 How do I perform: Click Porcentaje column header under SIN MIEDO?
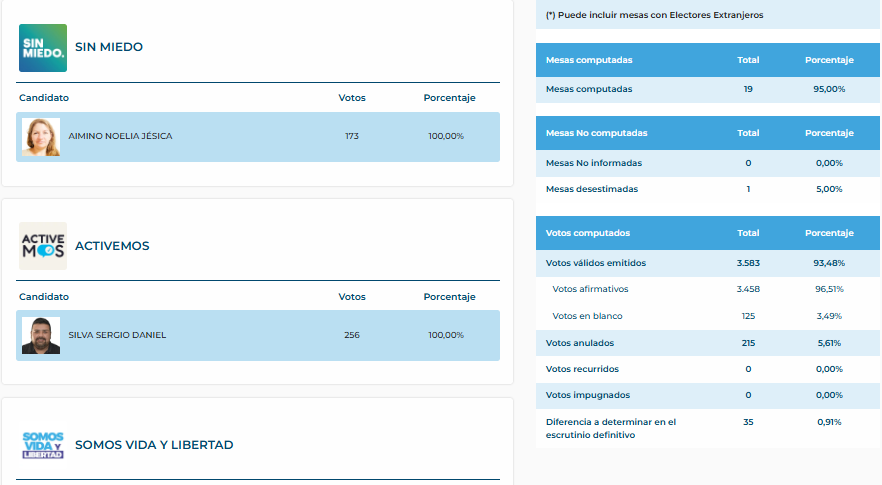(449, 98)
